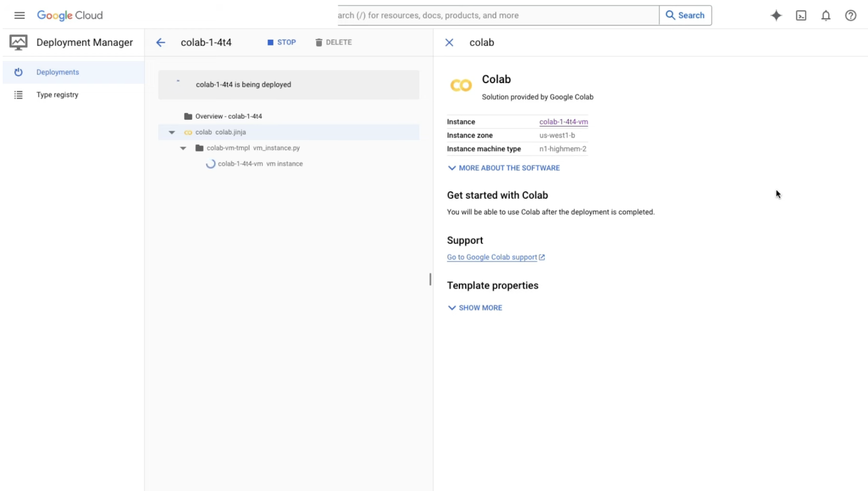Stop the colab-1-4t4 deployment

coord(281,42)
